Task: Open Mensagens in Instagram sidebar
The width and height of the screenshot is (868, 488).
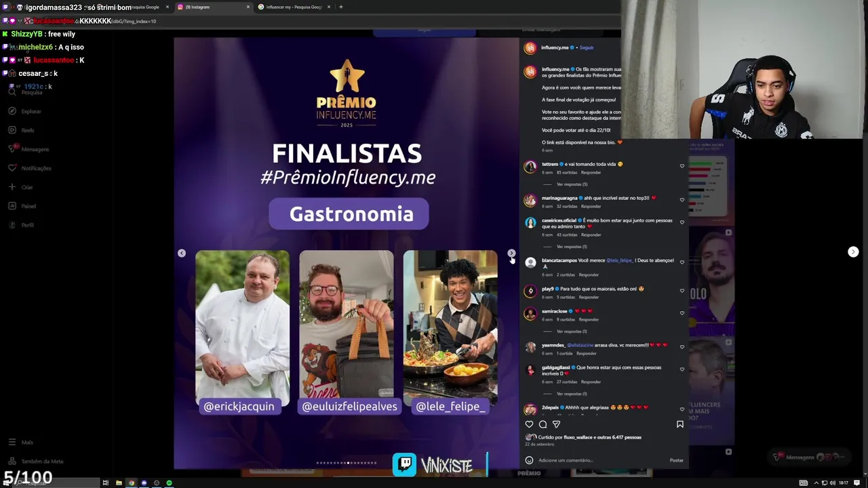Action: (x=28, y=149)
